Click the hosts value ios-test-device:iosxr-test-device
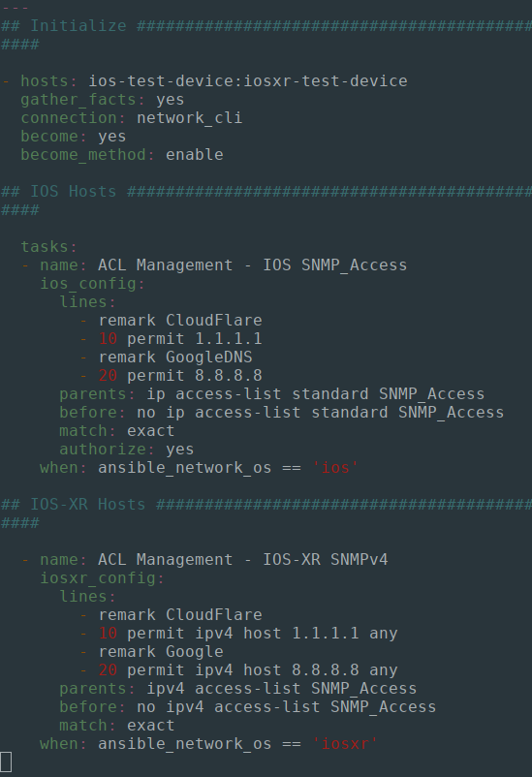 tap(248, 80)
